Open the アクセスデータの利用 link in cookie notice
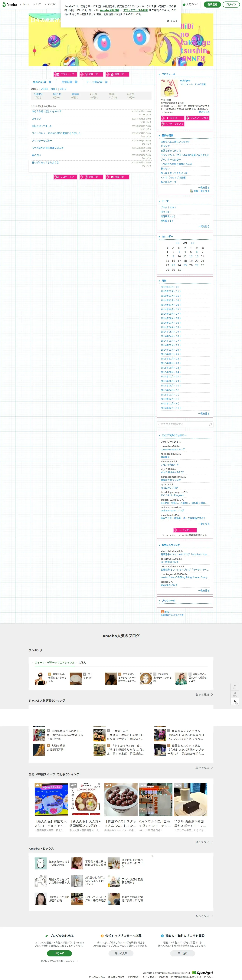Viewport: 242px width, 980px height. [x=135, y=10]
